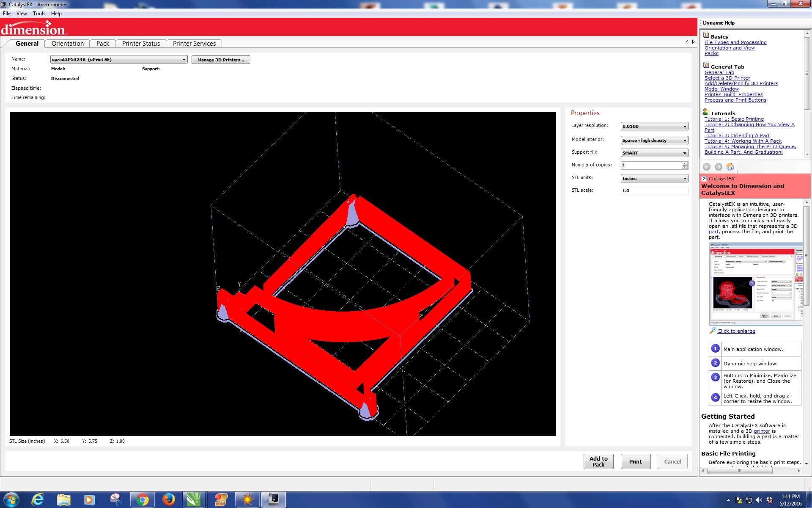Open Firefox from taskbar
The width and height of the screenshot is (812, 508).
pyautogui.click(x=169, y=500)
